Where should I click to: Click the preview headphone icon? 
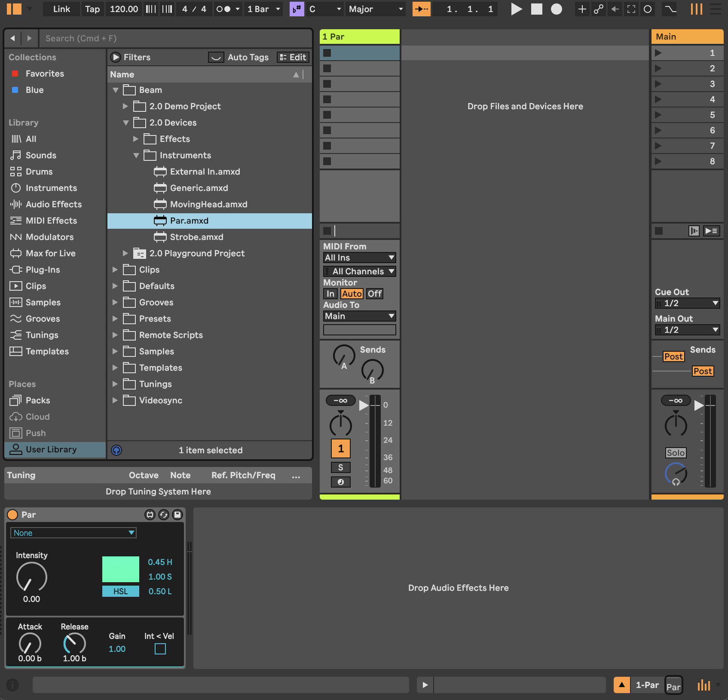(x=116, y=450)
